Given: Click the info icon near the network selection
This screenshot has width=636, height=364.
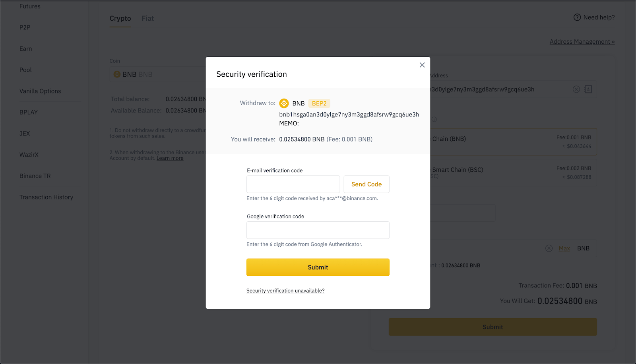Looking at the screenshot, I should [434, 119].
